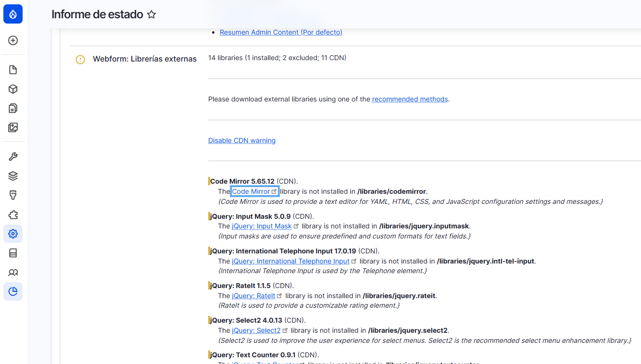Open Extend puzzle piece icon
Screen dimensions: 641x364
13,214
